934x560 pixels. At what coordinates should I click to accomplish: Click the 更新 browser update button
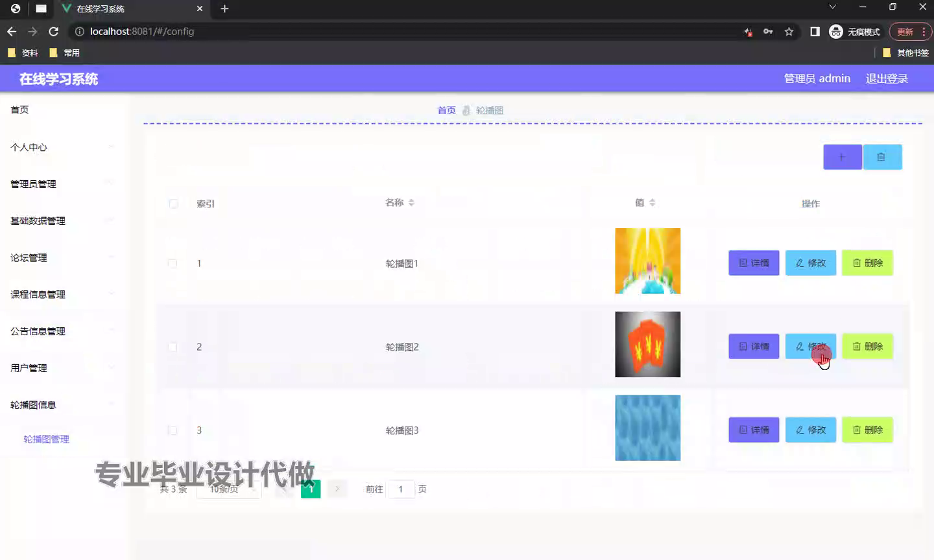(910, 31)
